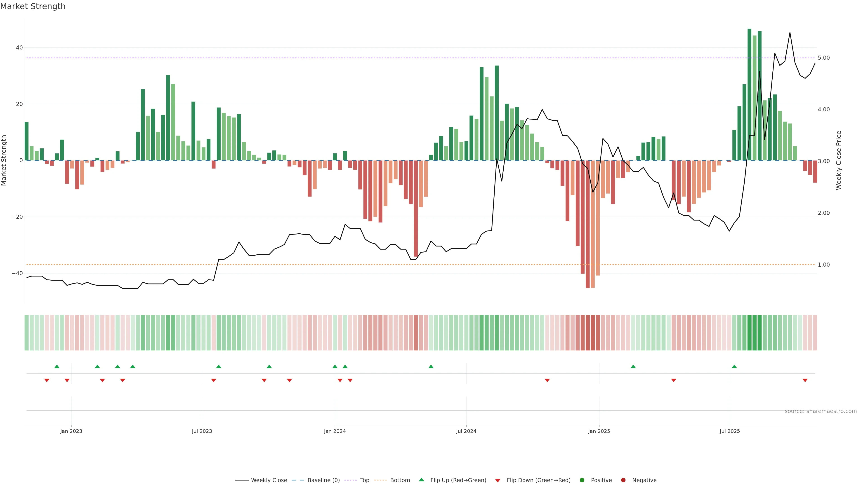Click the red flip-down triangle before Jan 2025
Screen dimensions: 868x488
[x=547, y=380]
